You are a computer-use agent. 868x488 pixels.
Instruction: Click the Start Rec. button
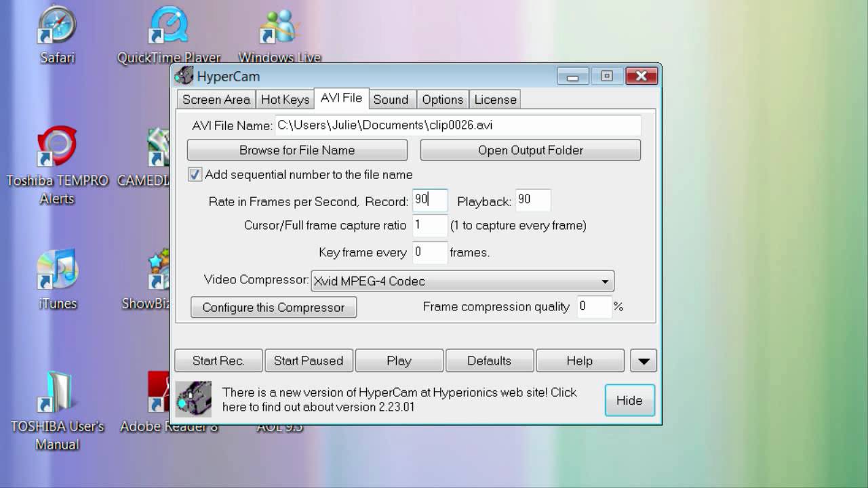pos(218,361)
